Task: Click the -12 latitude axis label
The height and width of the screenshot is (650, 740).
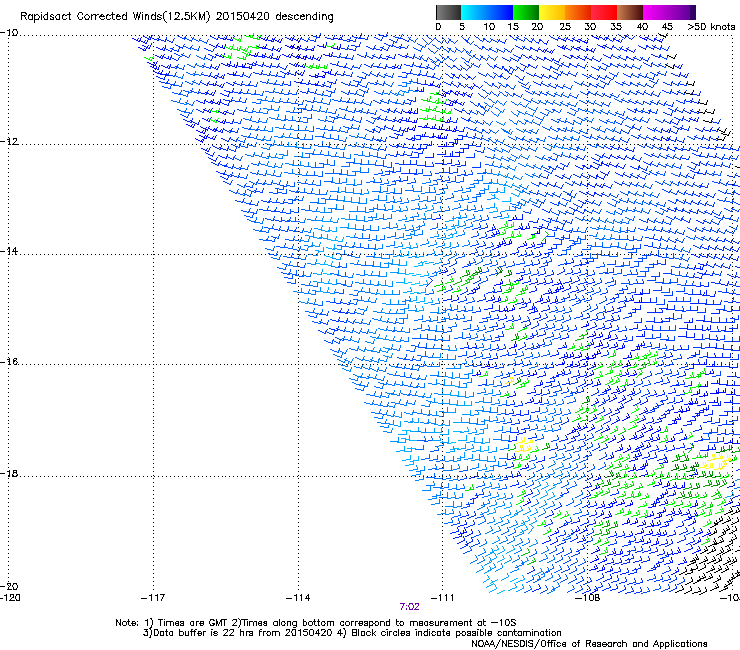Action: coord(9,142)
